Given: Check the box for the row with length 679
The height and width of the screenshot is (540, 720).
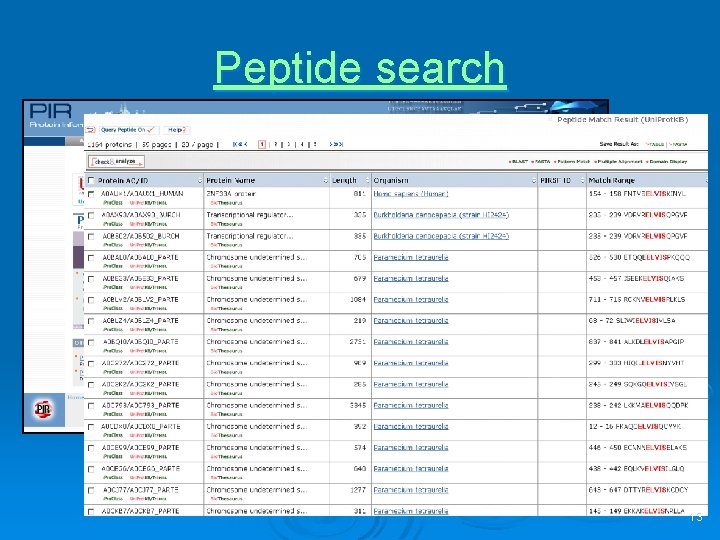Looking at the screenshot, I should [91, 279].
